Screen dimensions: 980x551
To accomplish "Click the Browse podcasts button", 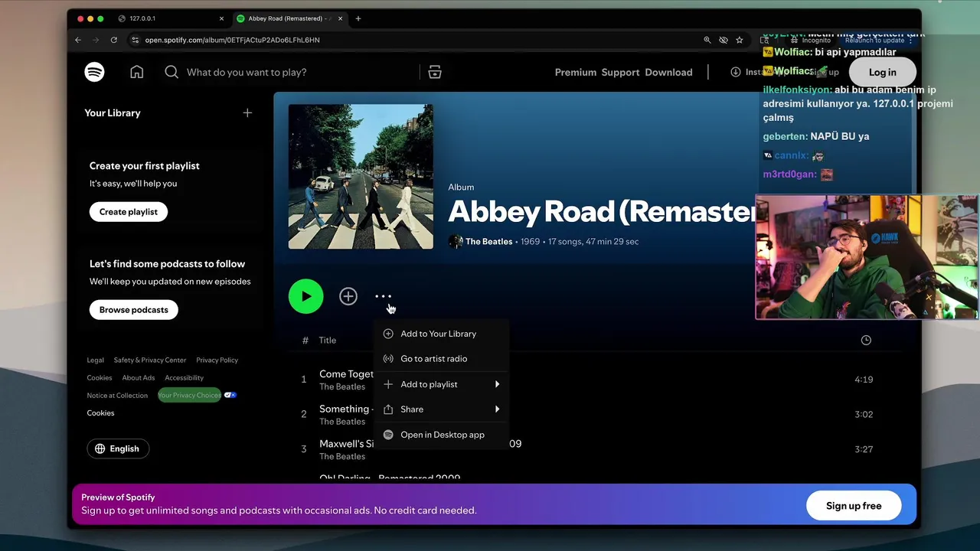I will point(133,310).
